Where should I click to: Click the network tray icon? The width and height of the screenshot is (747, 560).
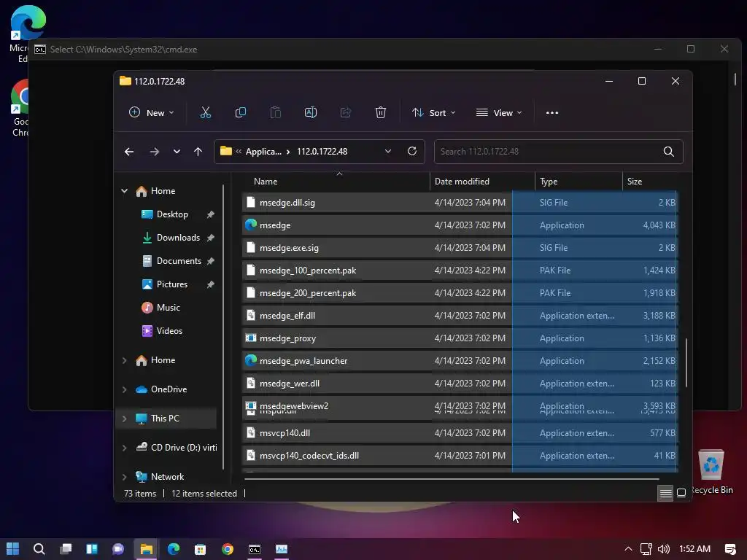point(646,549)
